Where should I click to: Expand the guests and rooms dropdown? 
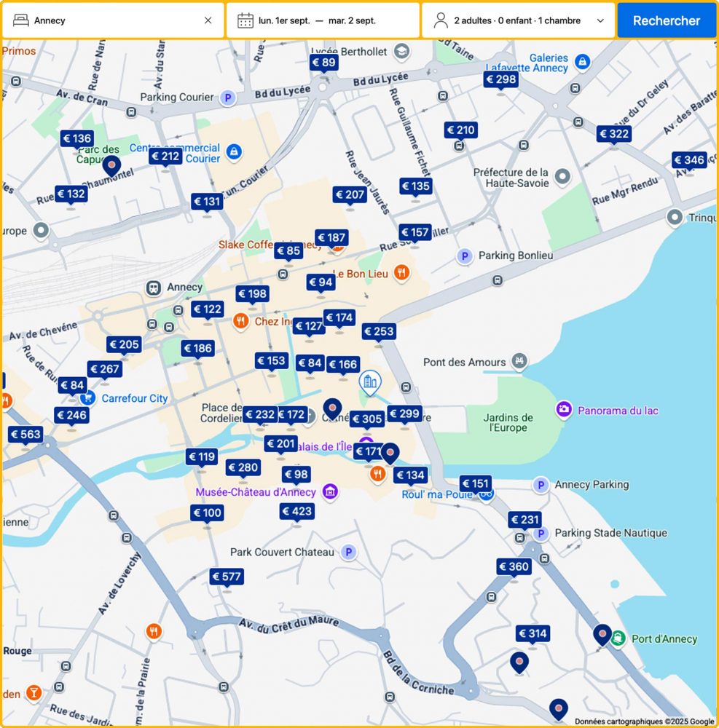[600, 20]
